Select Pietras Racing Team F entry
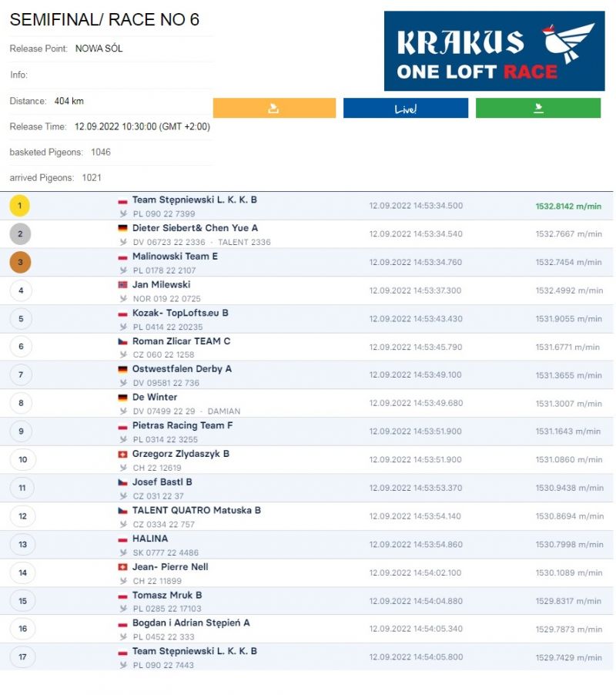 pos(182,425)
